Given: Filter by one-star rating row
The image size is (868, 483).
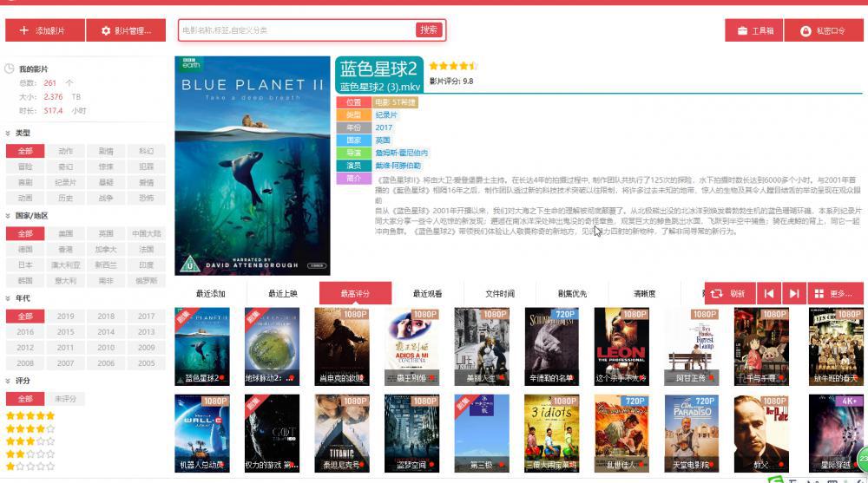Looking at the screenshot, I should click(x=30, y=467).
